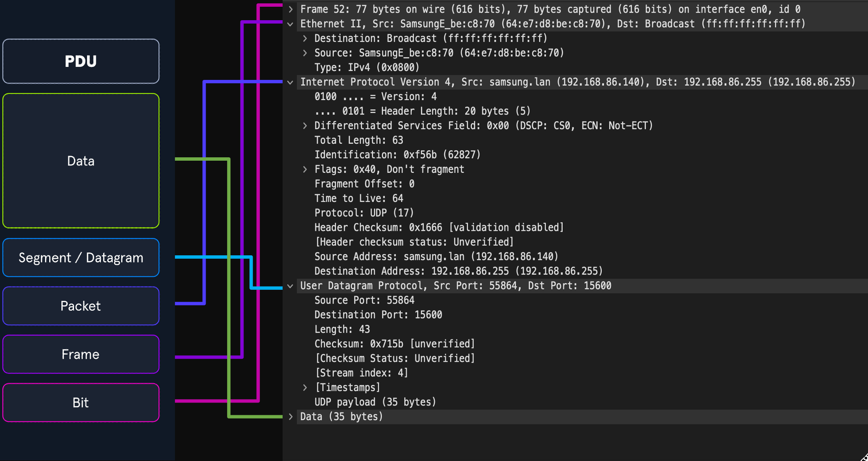868x461 pixels.
Task: Click the Bit PDU box
Action: 81,403
